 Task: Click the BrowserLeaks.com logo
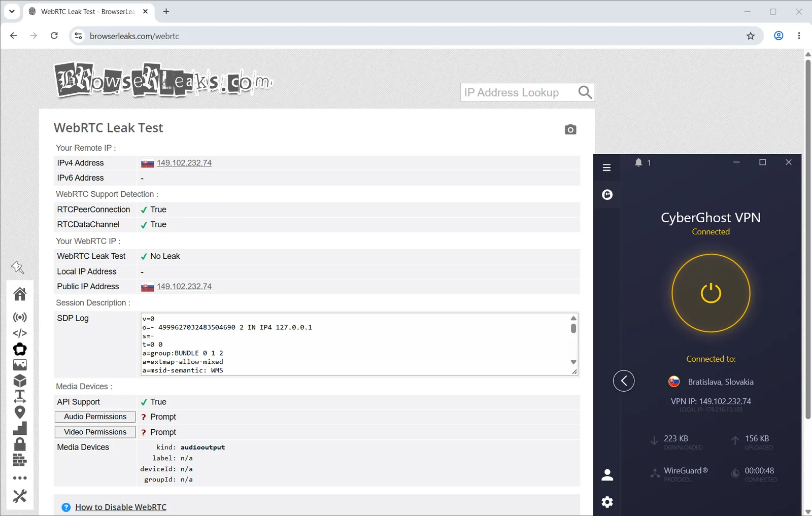coord(163,80)
